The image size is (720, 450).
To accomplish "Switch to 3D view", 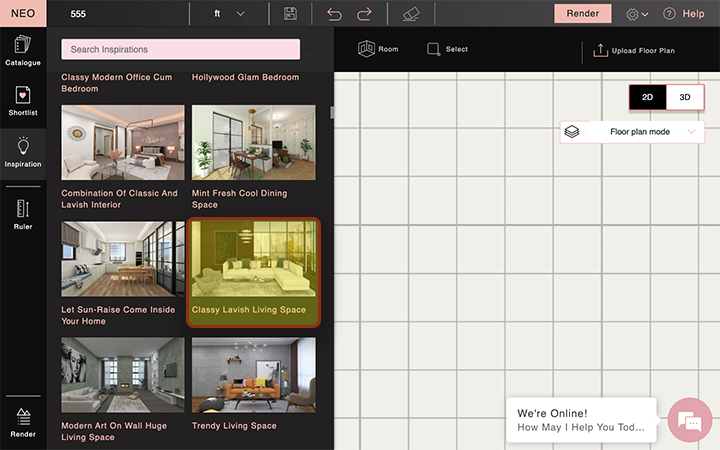I will pyautogui.click(x=685, y=97).
